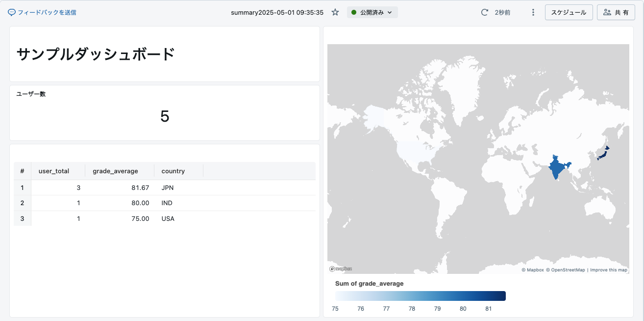Click the 共有 share button
The image size is (644, 321).
pyautogui.click(x=616, y=12)
